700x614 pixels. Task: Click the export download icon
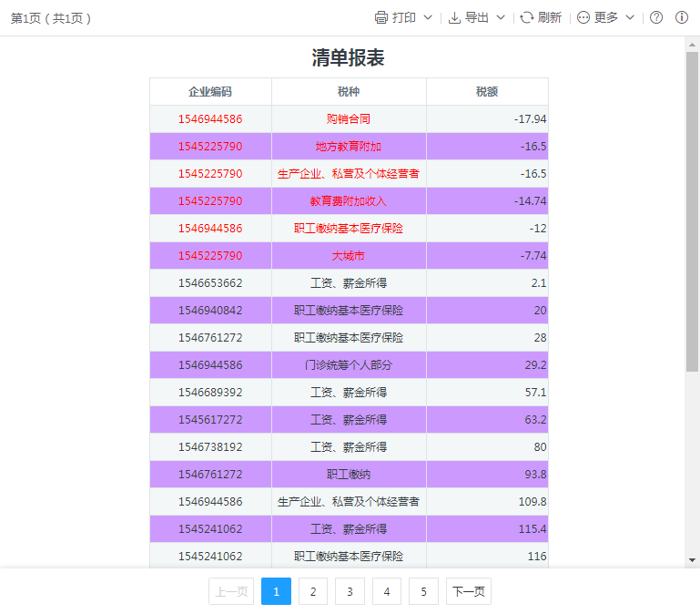point(454,18)
